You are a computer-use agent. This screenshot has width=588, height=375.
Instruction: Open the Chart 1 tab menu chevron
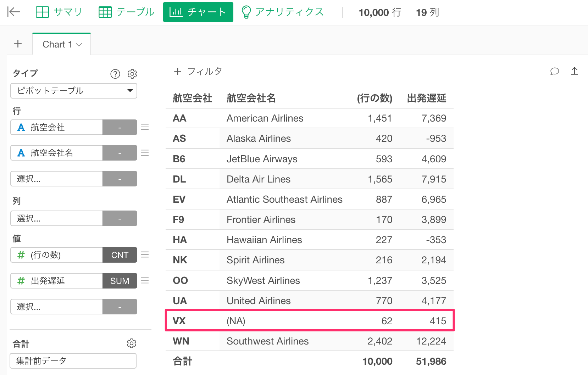pyautogui.click(x=79, y=45)
